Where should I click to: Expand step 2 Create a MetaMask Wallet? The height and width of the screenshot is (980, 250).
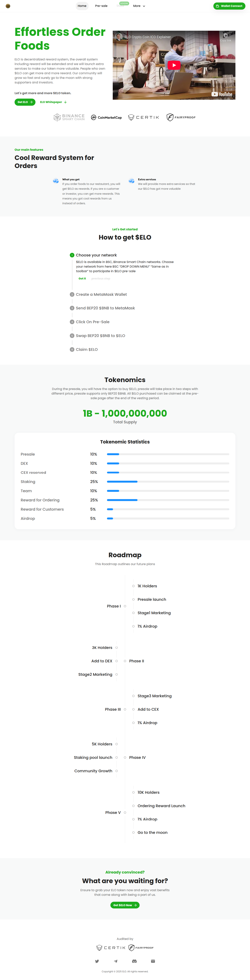pyautogui.click(x=101, y=294)
